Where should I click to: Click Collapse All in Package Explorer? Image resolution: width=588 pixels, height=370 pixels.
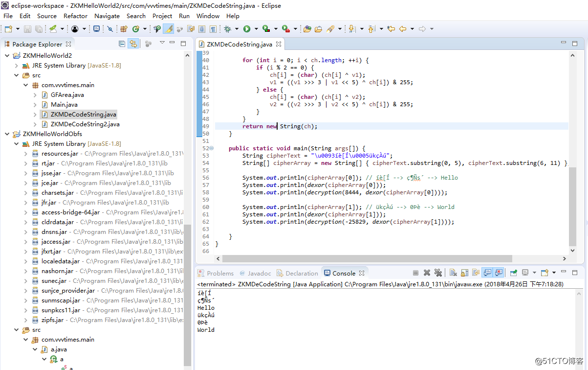[x=122, y=44]
